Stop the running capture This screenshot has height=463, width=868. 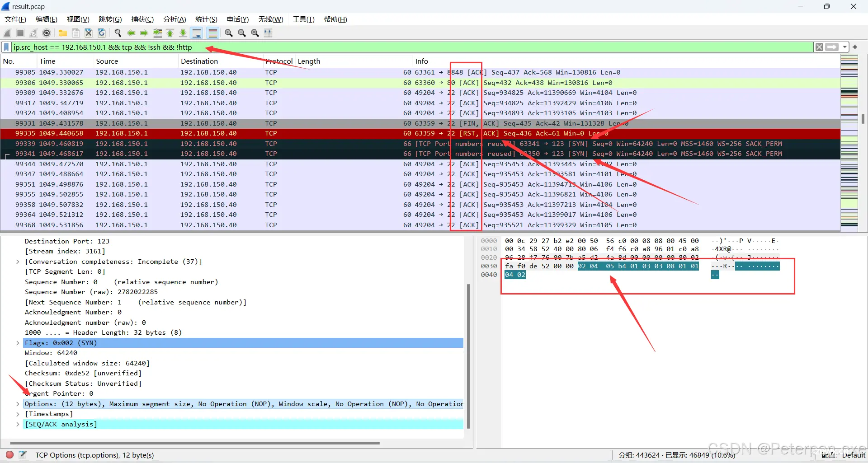pos(20,33)
